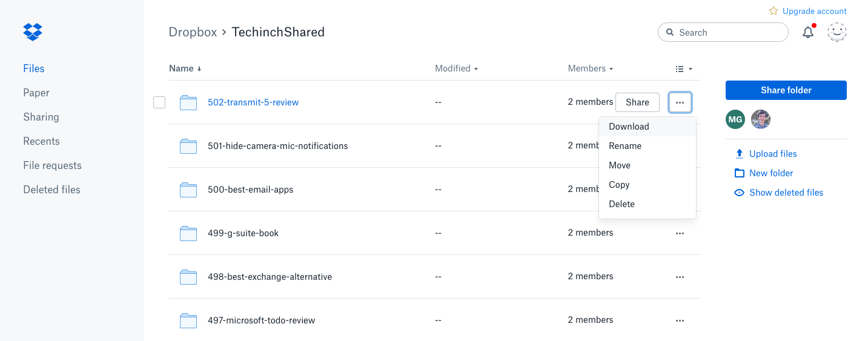Go to Files in the sidebar
868x341 pixels.
coord(34,68)
